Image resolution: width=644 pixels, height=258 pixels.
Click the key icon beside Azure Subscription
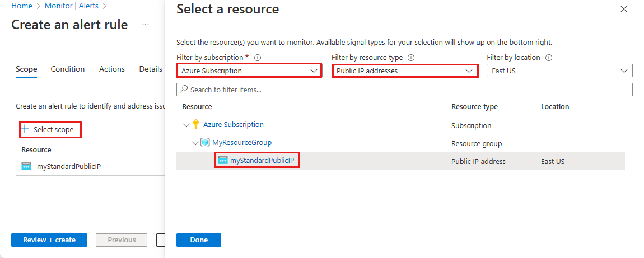195,125
